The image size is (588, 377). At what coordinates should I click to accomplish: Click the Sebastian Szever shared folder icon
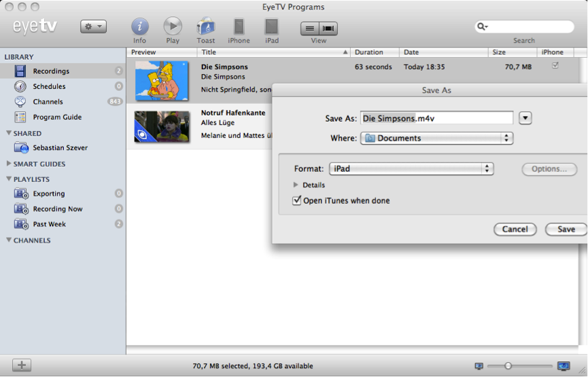pos(21,147)
